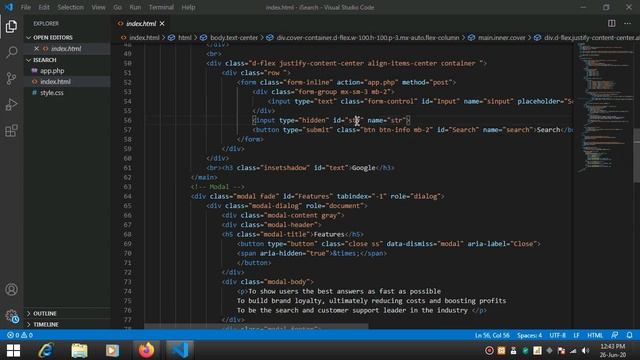The width and height of the screenshot is (640, 360).
Task: Click the Visual Studio Code taskbar icon
Action: (x=180, y=351)
